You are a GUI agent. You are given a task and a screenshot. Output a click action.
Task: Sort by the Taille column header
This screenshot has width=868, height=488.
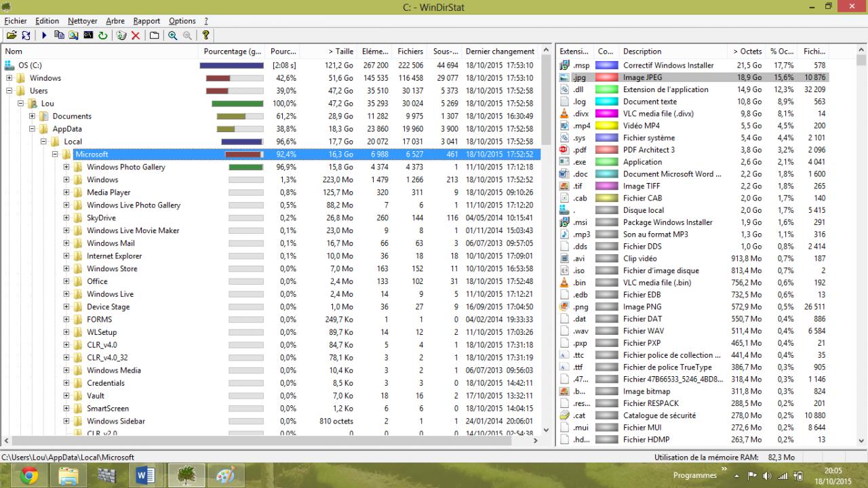[328, 52]
